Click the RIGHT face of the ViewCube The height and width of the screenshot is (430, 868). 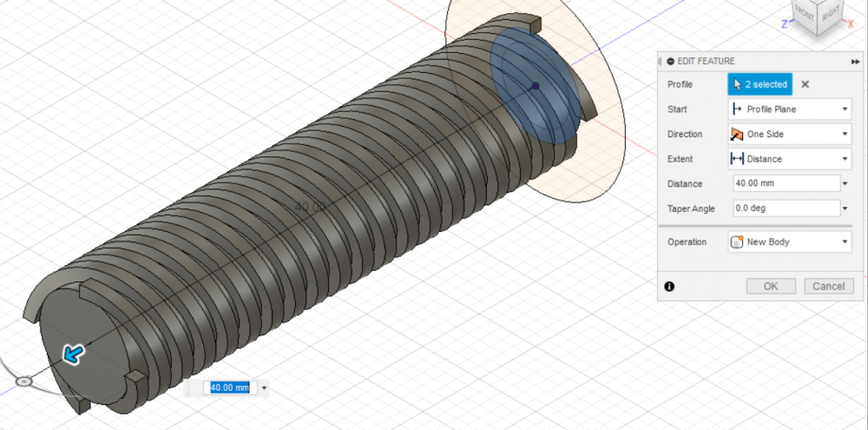click(x=831, y=15)
